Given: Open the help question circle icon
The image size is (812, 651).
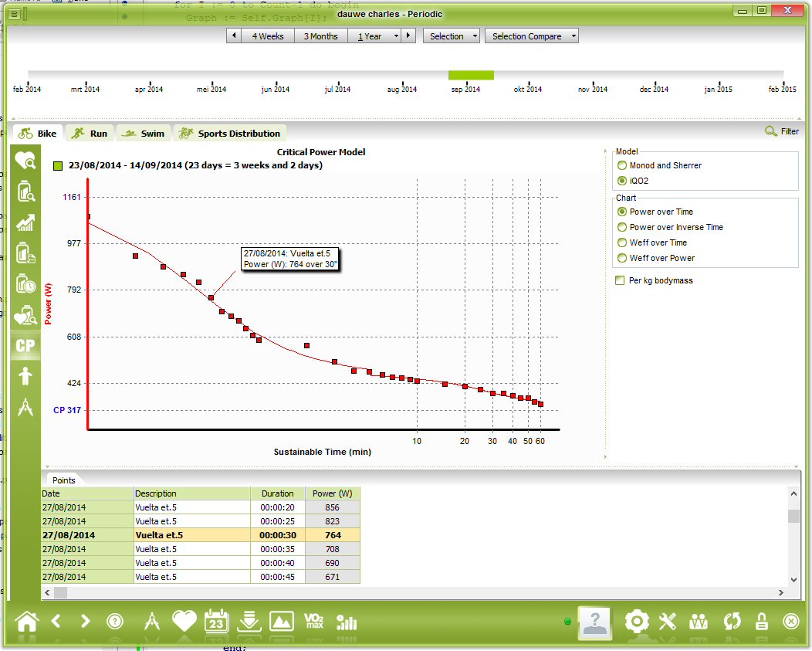Looking at the screenshot, I should click(x=114, y=621).
